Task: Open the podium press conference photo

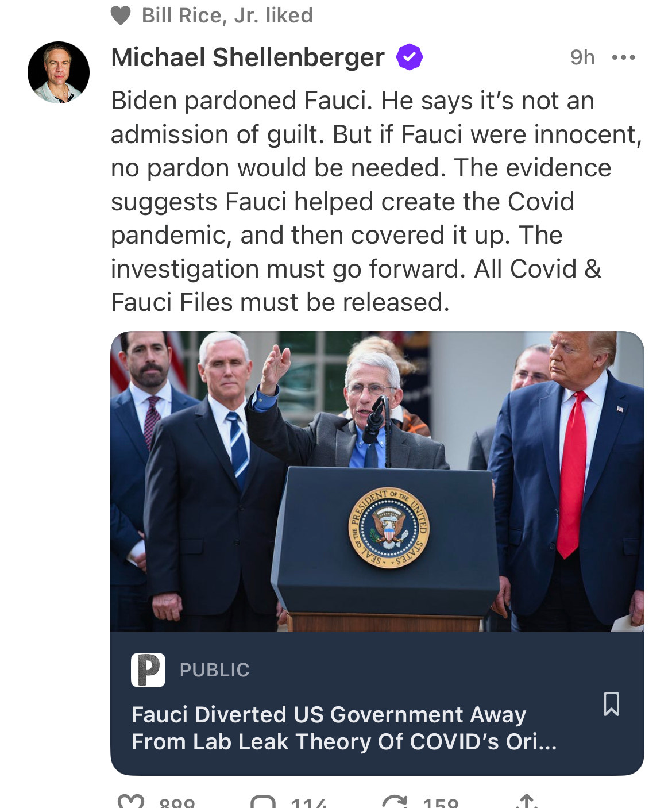Action: [377, 482]
